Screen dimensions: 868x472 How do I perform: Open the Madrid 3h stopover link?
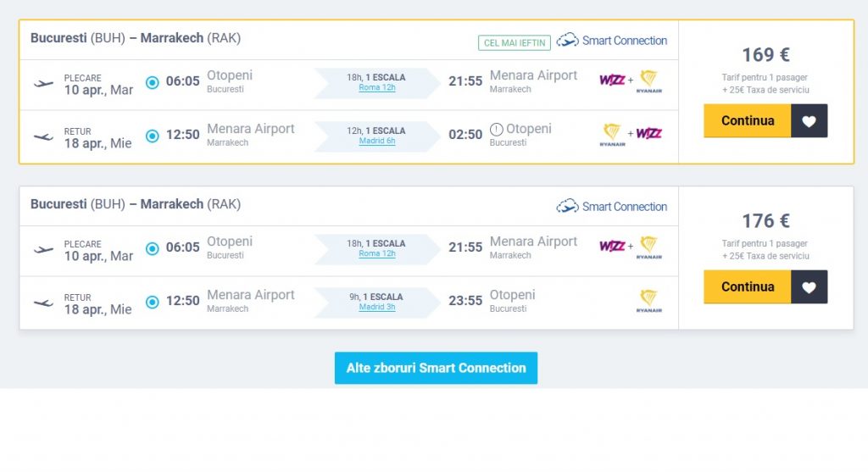[x=377, y=307]
